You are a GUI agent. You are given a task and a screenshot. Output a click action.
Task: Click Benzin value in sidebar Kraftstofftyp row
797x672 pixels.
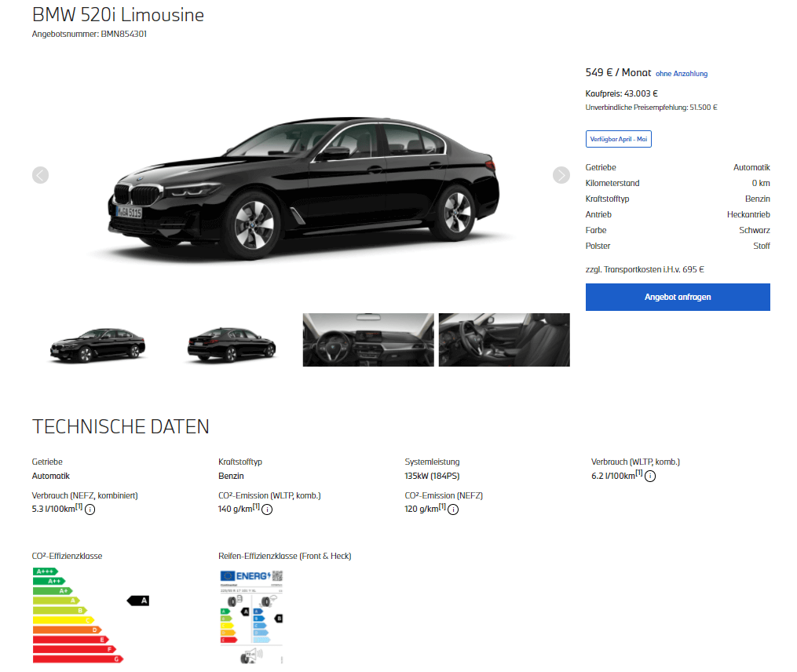tap(758, 199)
